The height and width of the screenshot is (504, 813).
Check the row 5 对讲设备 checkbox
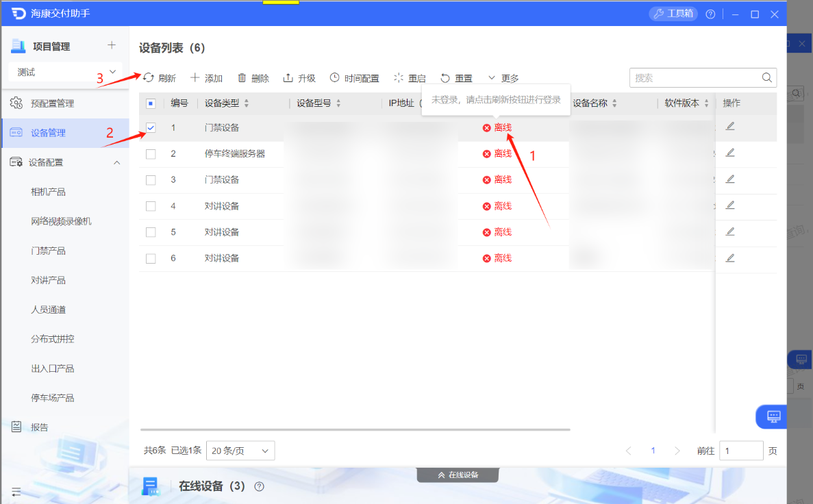[151, 232]
